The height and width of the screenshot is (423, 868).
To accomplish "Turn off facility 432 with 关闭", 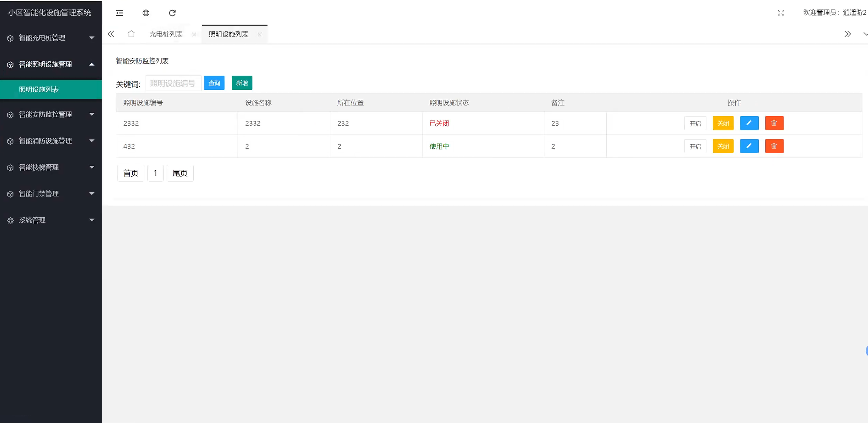I will (723, 146).
